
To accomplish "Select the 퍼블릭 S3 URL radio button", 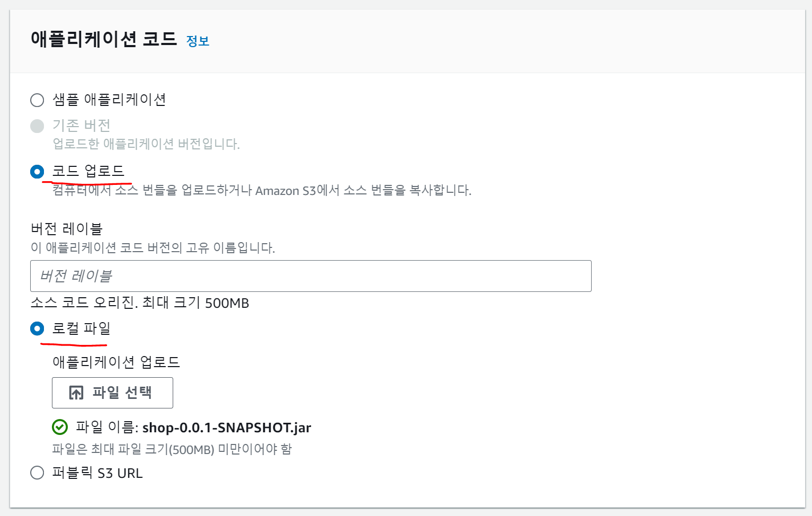I will point(37,473).
